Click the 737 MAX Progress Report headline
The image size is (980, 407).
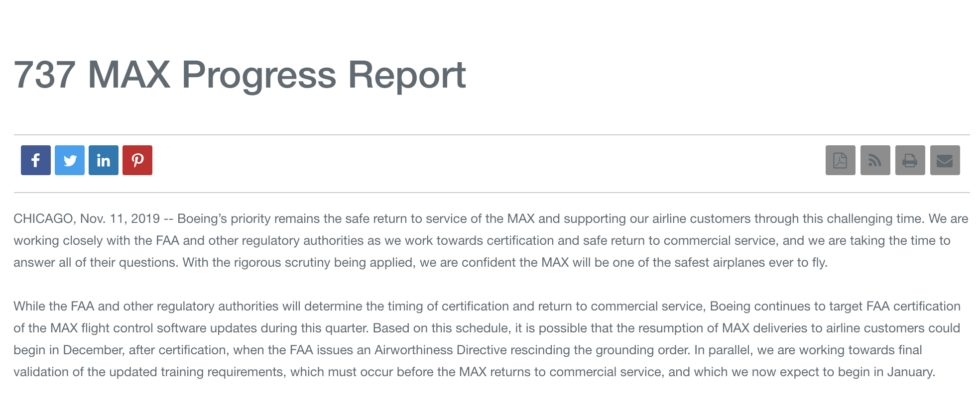(240, 75)
